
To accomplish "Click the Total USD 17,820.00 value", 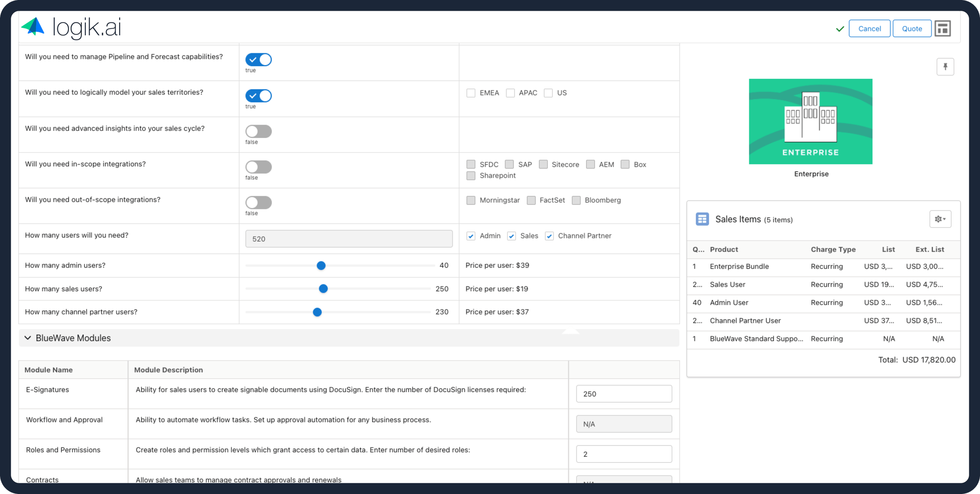I will click(x=929, y=360).
